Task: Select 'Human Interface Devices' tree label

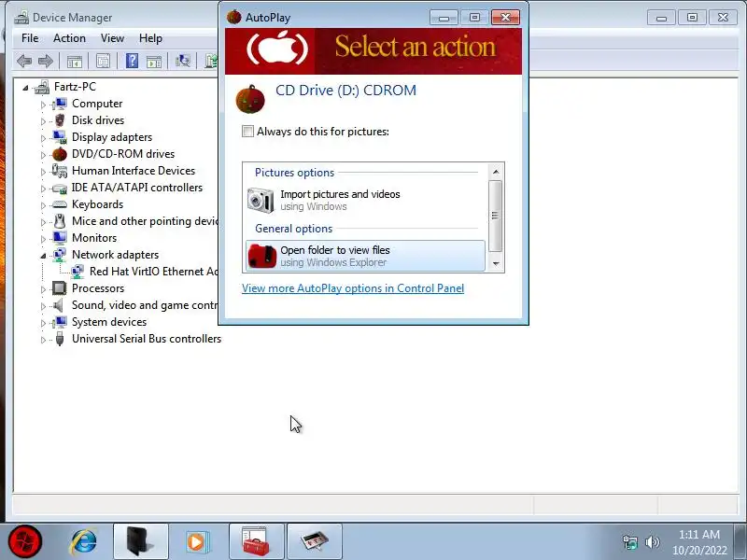Action: [134, 171]
